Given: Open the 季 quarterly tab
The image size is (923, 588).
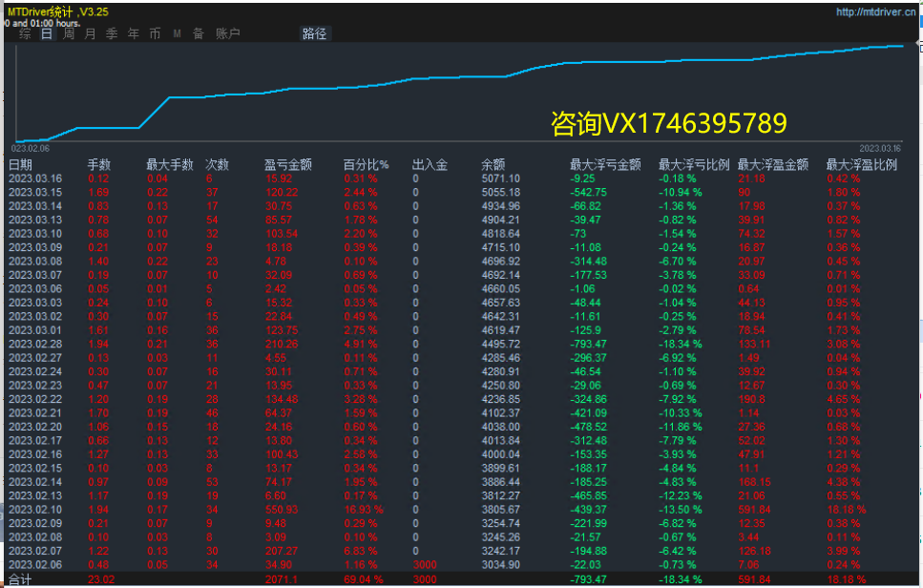Looking at the screenshot, I should click(112, 33).
